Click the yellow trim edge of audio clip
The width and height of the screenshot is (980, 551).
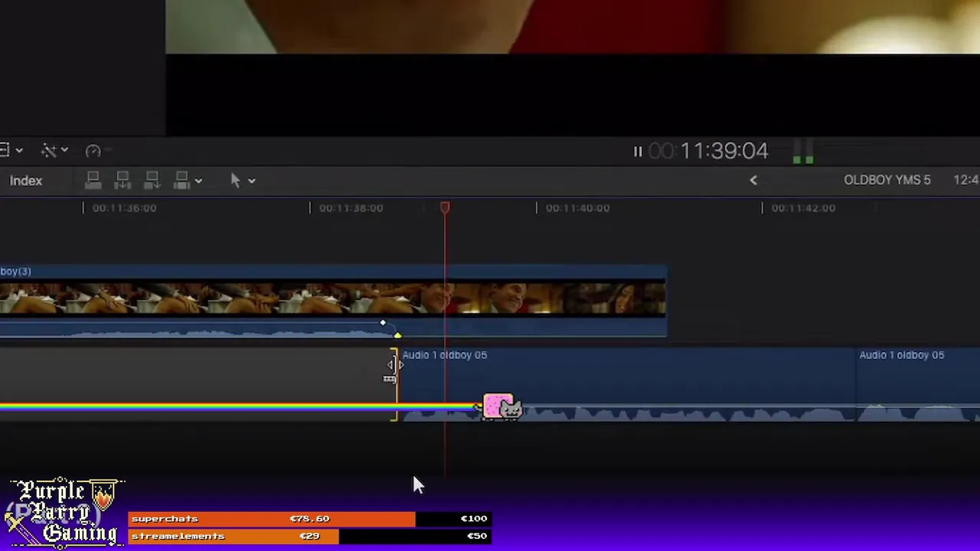coord(394,385)
